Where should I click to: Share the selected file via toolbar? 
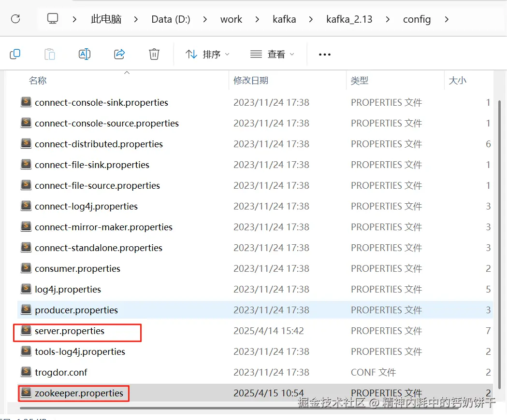[119, 54]
